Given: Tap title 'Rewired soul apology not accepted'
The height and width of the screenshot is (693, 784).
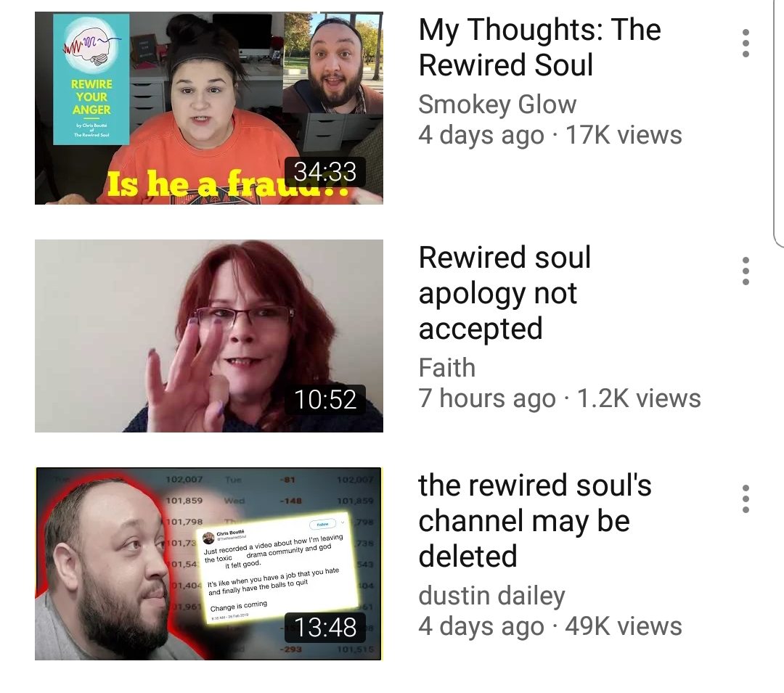Looking at the screenshot, I should pyautogui.click(x=505, y=292).
